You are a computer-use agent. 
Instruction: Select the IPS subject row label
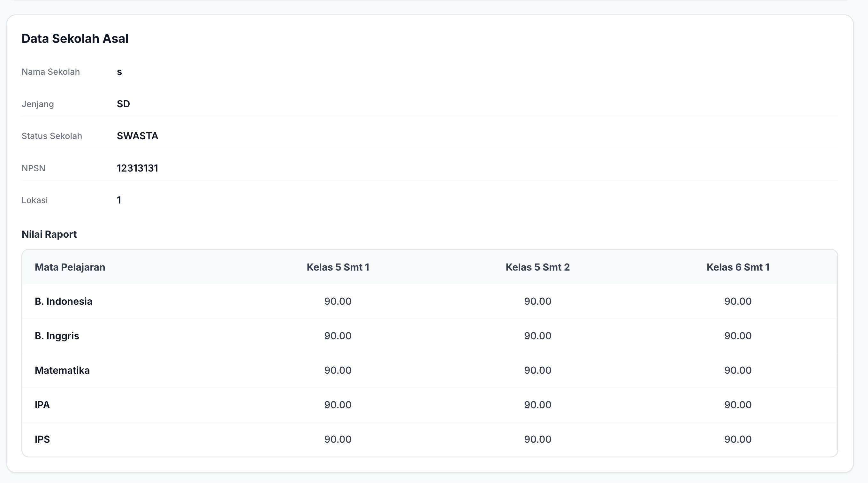(42, 440)
